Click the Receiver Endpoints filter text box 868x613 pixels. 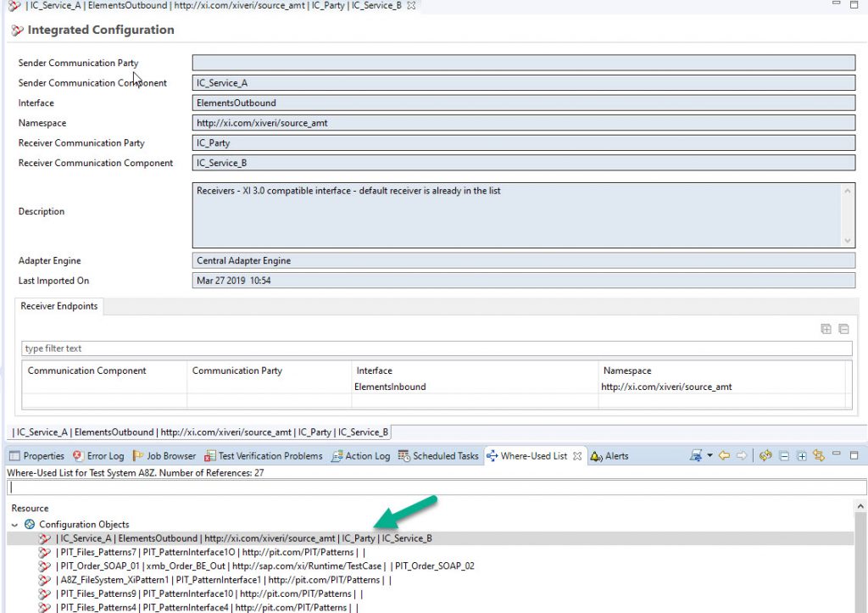click(437, 348)
